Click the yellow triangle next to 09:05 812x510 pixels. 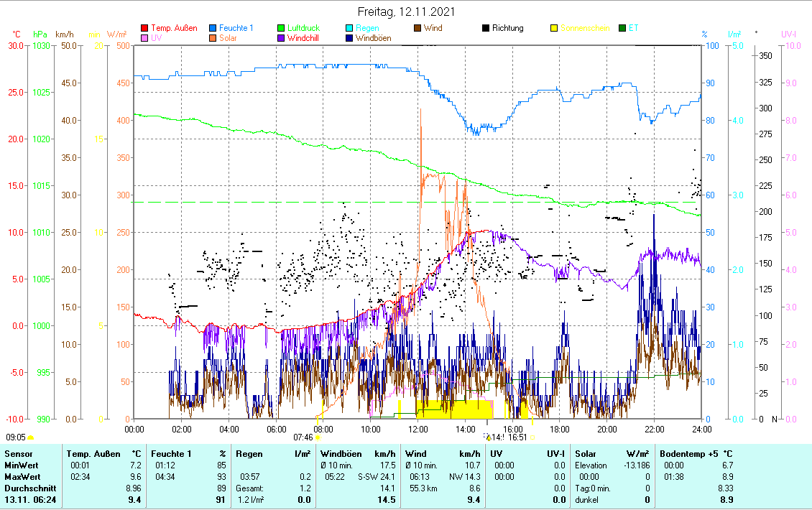pos(31,437)
